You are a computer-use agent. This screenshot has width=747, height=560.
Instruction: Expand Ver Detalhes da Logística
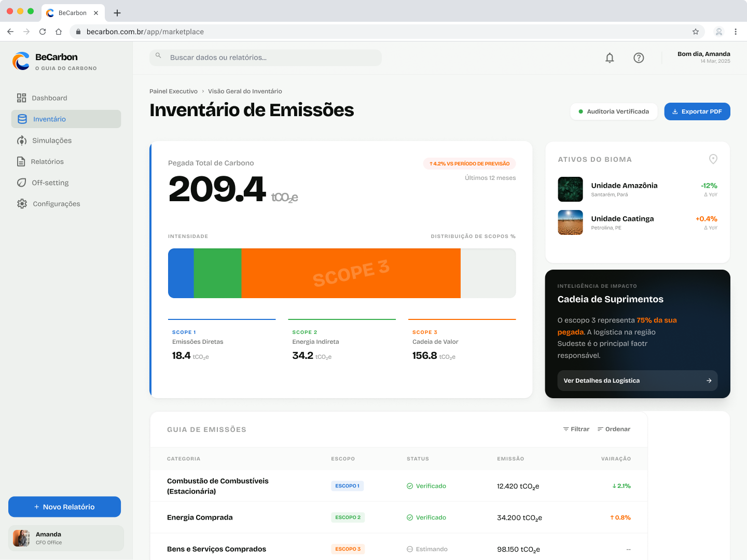tap(638, 381)
